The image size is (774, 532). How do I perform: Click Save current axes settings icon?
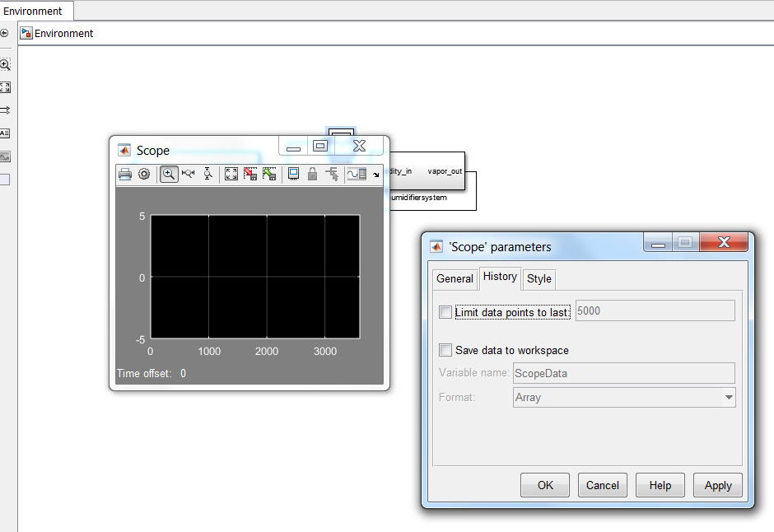point(250,174)
